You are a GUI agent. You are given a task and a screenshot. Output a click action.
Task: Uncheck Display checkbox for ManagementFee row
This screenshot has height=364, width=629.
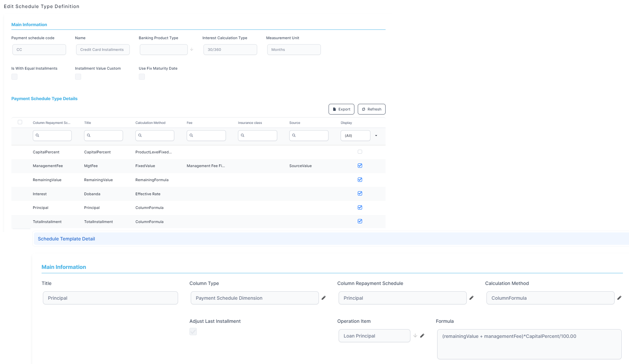pos(360,166)
